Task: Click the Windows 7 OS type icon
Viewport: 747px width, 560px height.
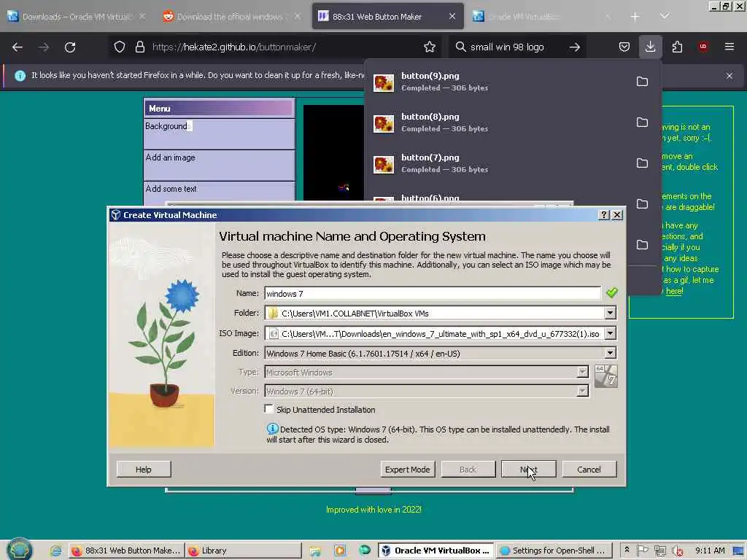Action: [x=606, y=377]
